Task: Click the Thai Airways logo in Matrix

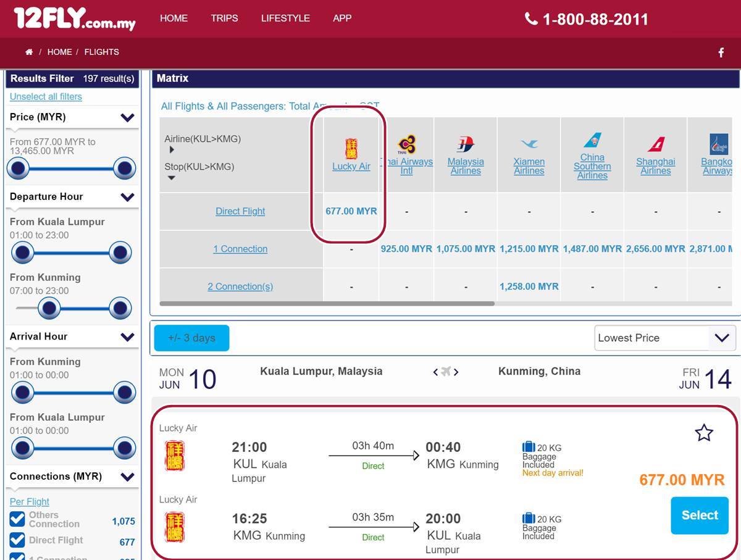Action: coord(406,144)
